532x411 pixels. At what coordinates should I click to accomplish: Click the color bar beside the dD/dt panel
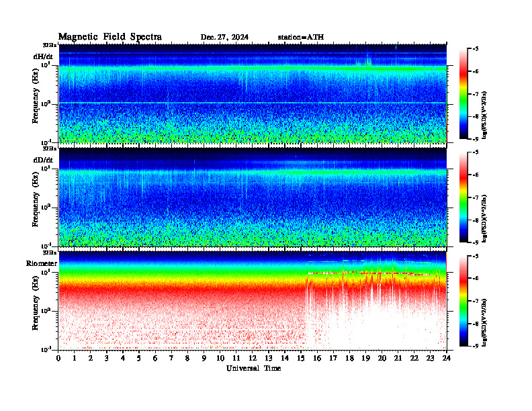[463, 197]
